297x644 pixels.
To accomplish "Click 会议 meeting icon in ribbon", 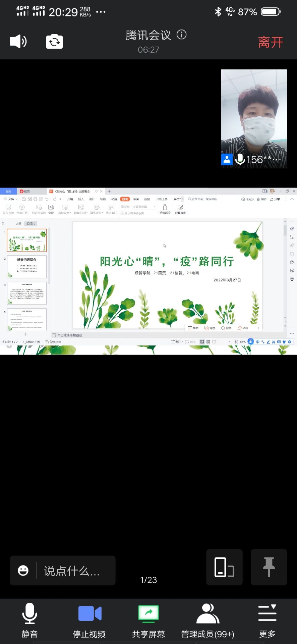I will pyautogui.click(x=51, y=209).
